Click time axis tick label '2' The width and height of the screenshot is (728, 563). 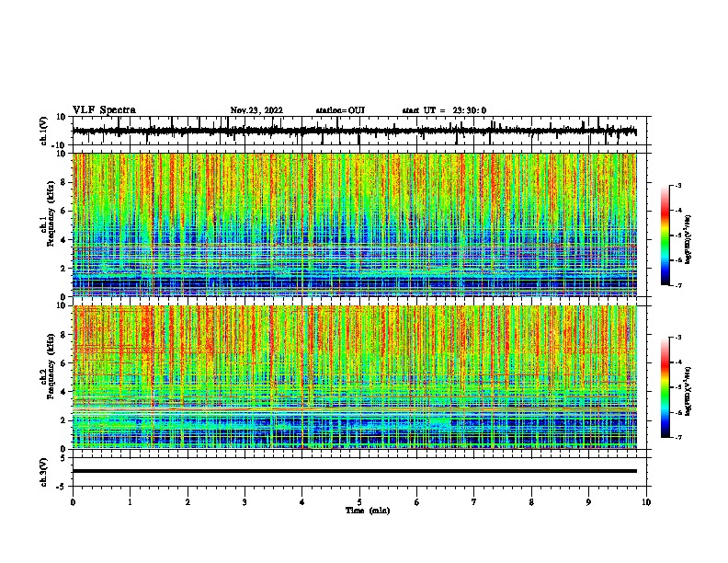pos(188,502)
